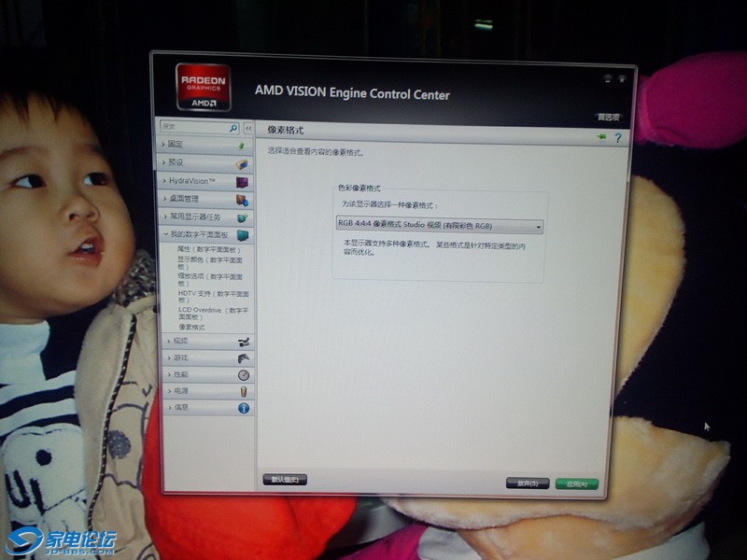Click the search magnifier icon in sidebar
Viewport: 747px width, 560px height.
click(x=233, y=127)
